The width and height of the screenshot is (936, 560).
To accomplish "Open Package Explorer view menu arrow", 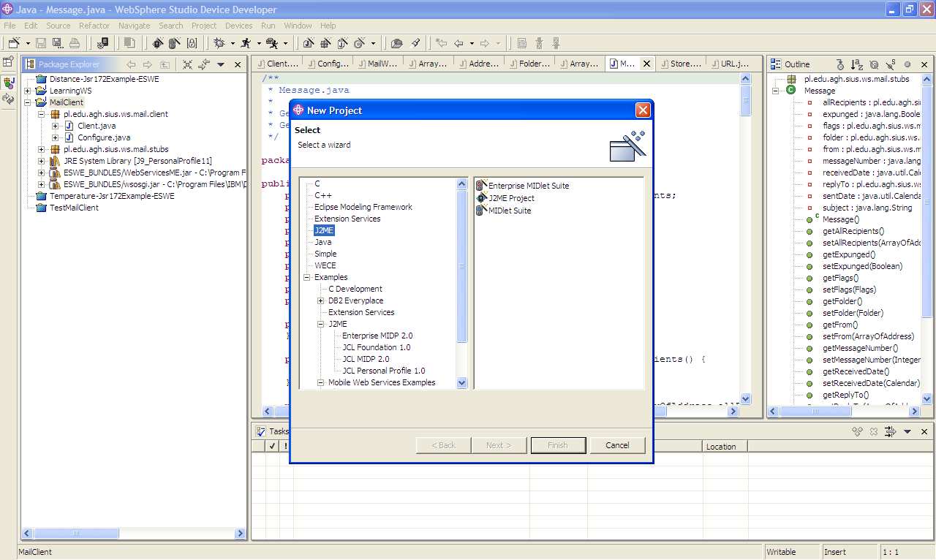I will [221, 64].
